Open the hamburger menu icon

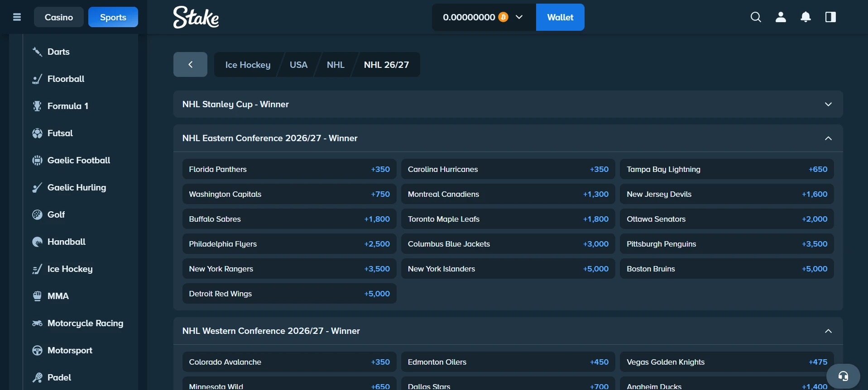pos(17,17)
